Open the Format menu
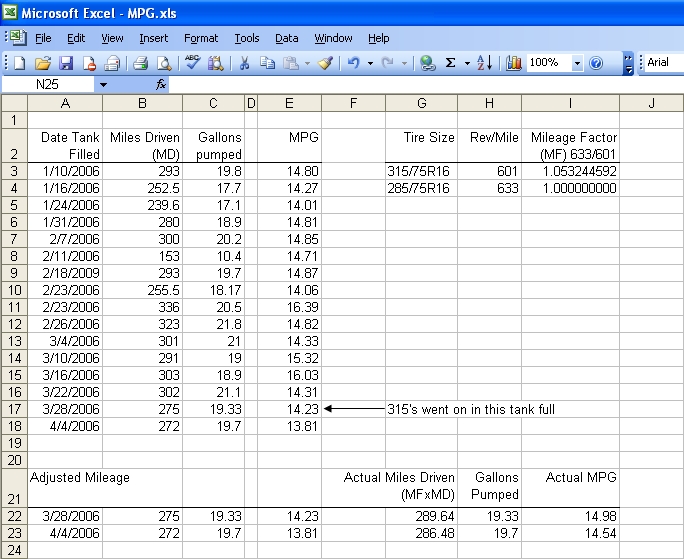This screenshot has width=684, height=559. point(201,38)
